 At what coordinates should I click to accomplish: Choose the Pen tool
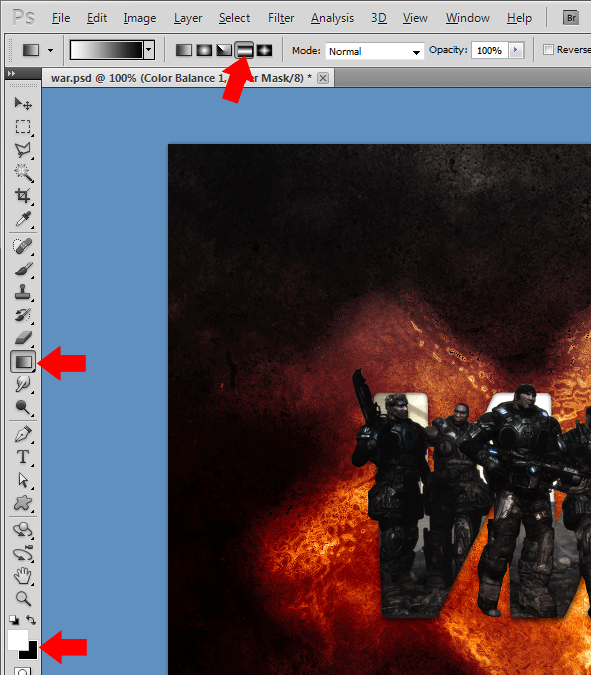pyautogui.click(x=23, y=434)
